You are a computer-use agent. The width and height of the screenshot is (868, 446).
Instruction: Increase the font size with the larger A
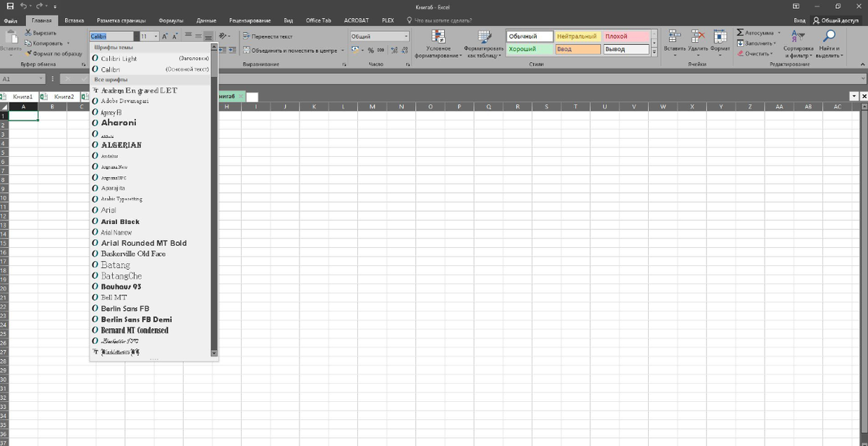(x=165, y=35)
